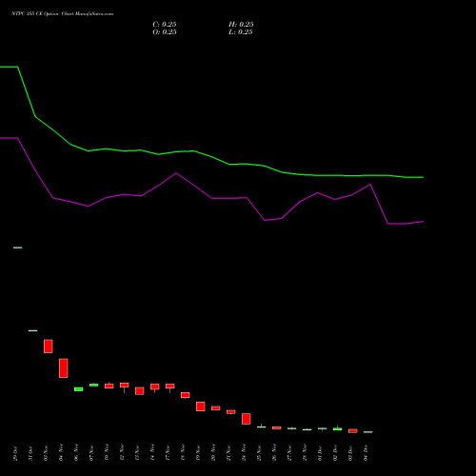Viewport: 476px width, 476px height.
Task: Select the open value O: 0.25
Action: pyautogui.click(x=165, y=32)
